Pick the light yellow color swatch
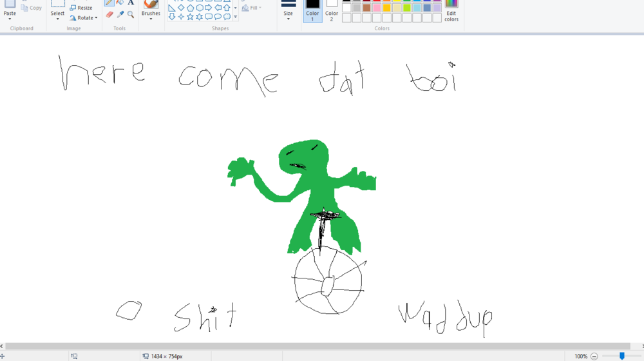The image size is (644, 361). tap(397, 8)
